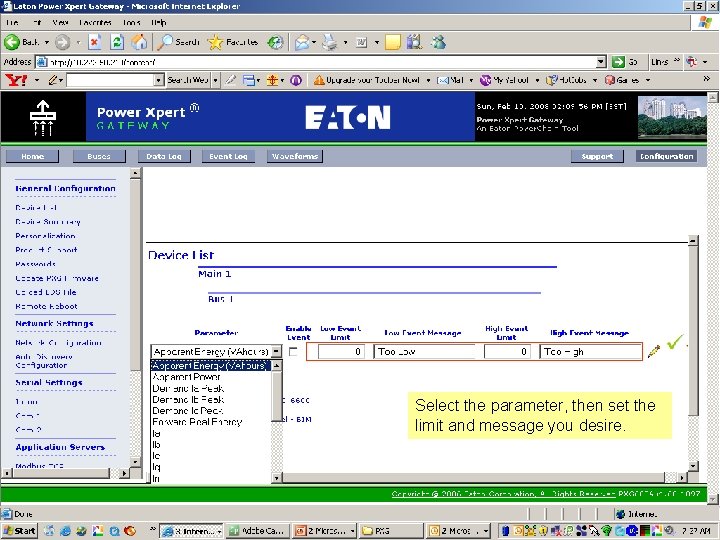Click the Research toolbar icon

pyautogui.click(x=414, y=42)
